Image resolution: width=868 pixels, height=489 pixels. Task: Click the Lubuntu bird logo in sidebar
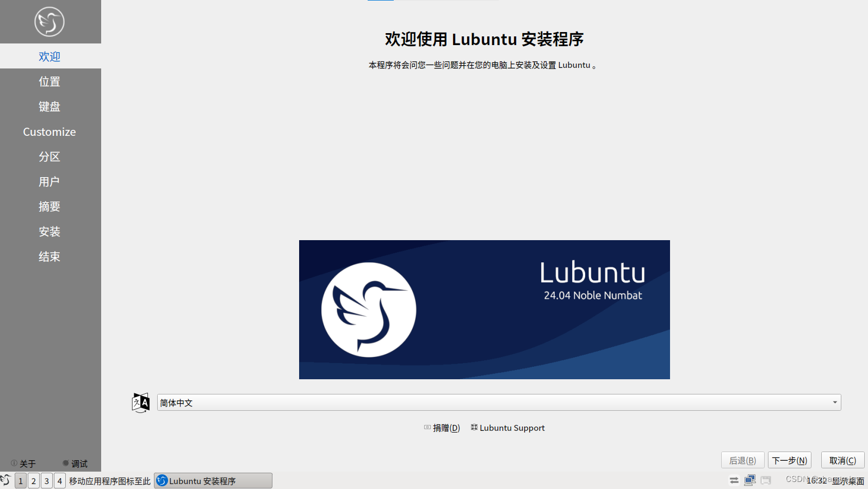(49, 22)
